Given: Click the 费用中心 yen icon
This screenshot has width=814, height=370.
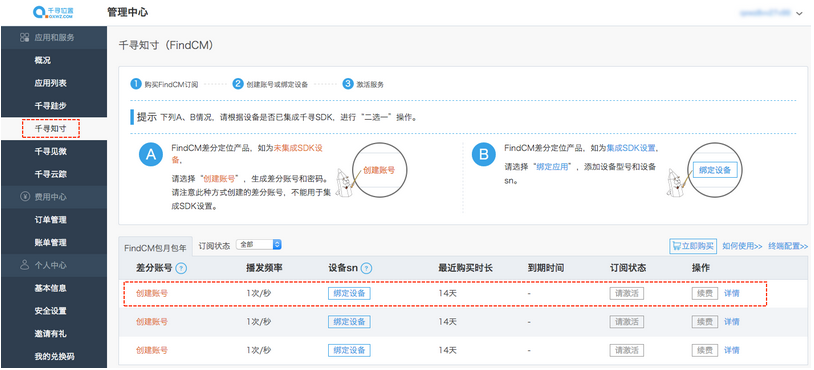Looking at the screenshot, I should point(24,197).
